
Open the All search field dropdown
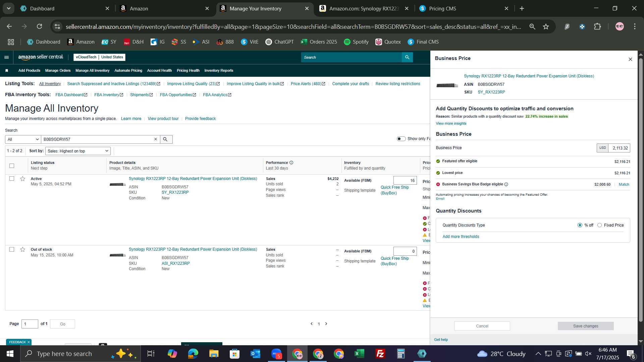click(23, 139)
